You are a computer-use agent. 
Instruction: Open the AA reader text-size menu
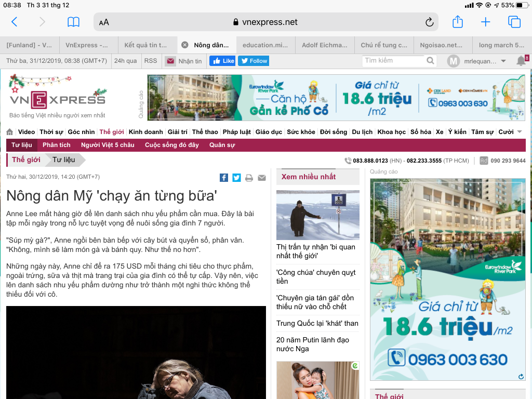pyautogui.click(x=104, y=22)
